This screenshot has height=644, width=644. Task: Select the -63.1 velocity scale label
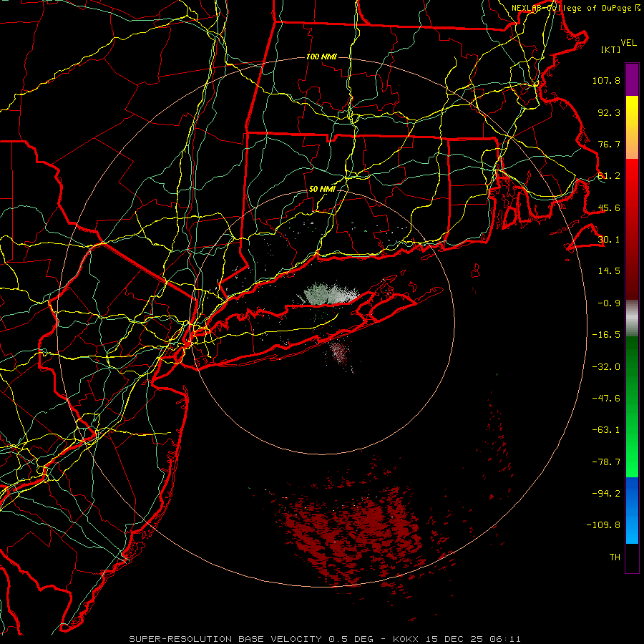coord(606,430)
